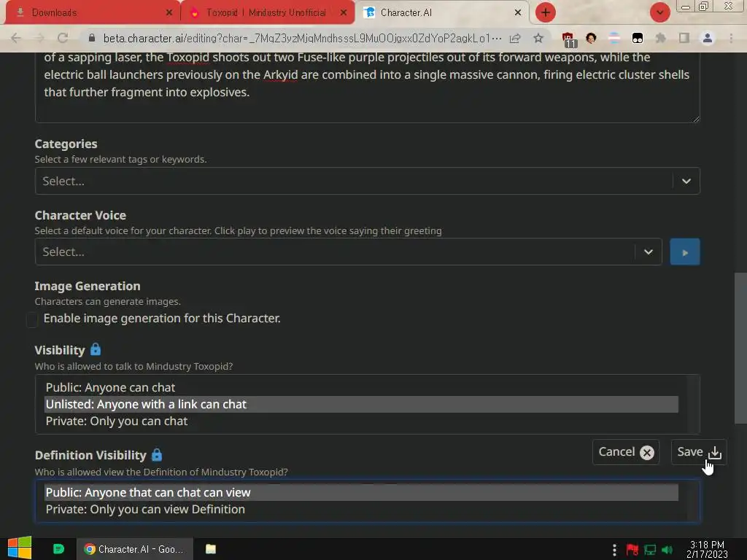
Task: Click the site lock icon in address bar
Action: pyautogui.click(x=92, y=38)
